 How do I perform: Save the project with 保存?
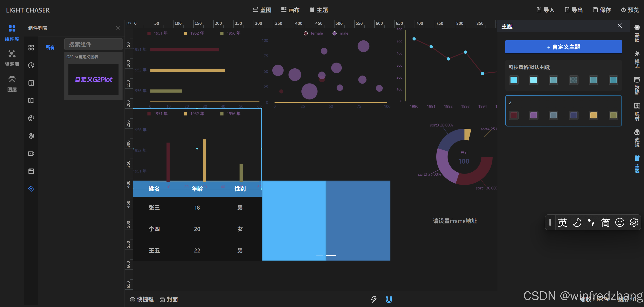tap(602, 10)
